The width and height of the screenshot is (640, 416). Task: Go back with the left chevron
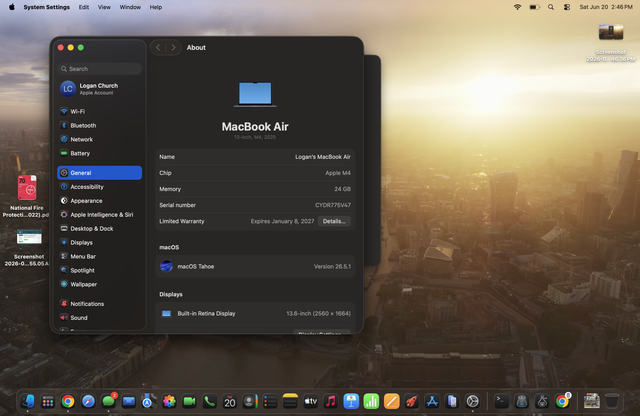[158, 47]
